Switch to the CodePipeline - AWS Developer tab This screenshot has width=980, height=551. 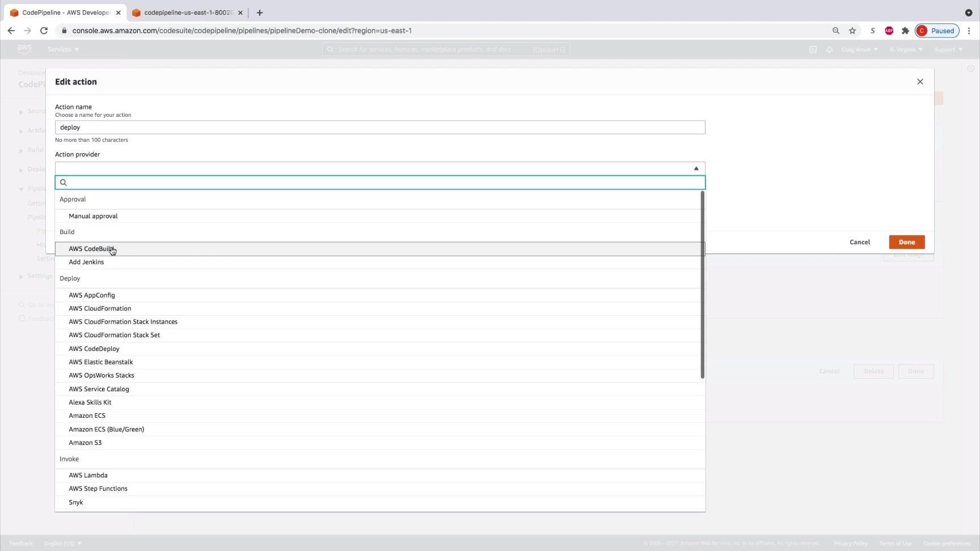tap(66, 12)
